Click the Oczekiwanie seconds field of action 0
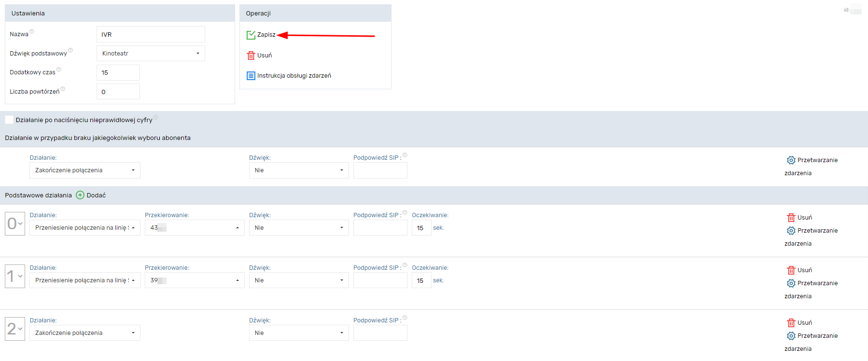868x361 pixels. pos(421,228)
